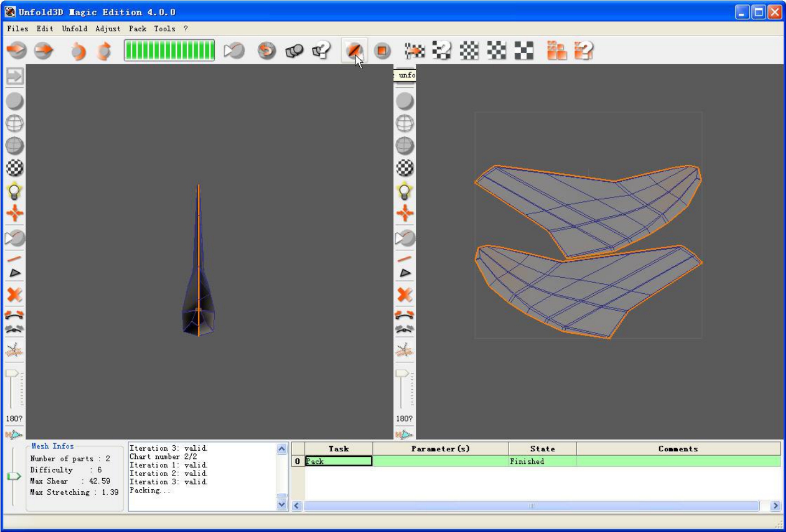The height and width of the screenshot is (532, 786).
Task: Click the cube with question mark toolbar icon
Action: tap(321, 51)
